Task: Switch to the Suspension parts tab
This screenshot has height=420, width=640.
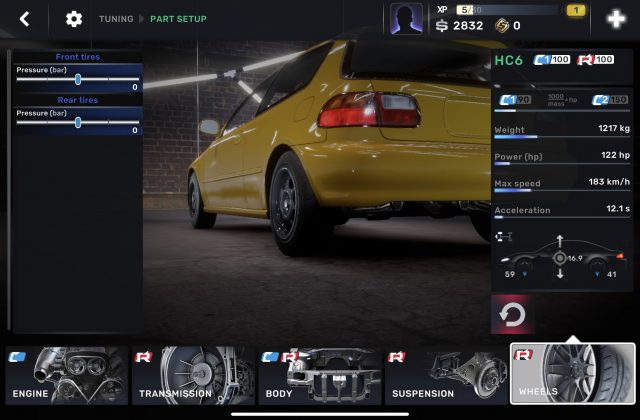Action: [445, 375]
